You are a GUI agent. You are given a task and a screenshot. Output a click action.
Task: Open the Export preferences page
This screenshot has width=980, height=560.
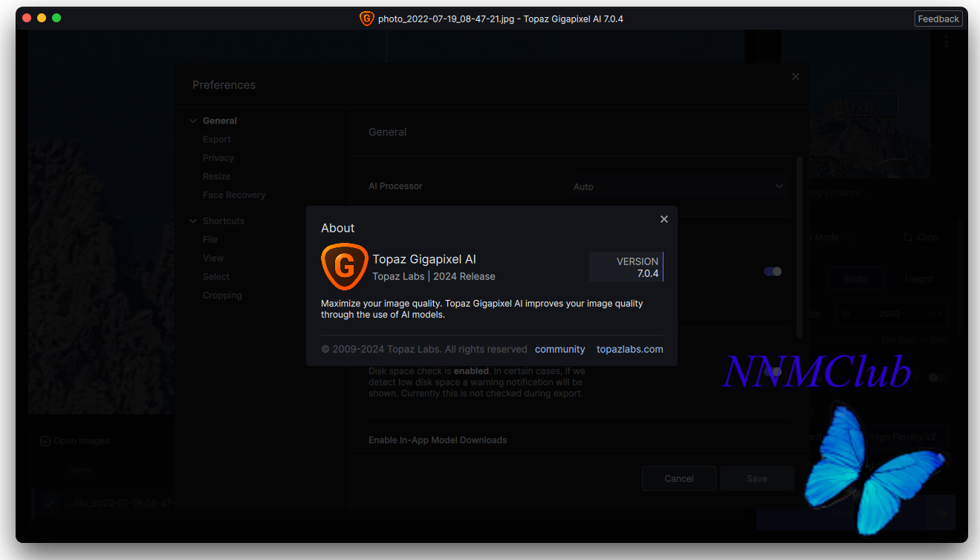[217, 140]
